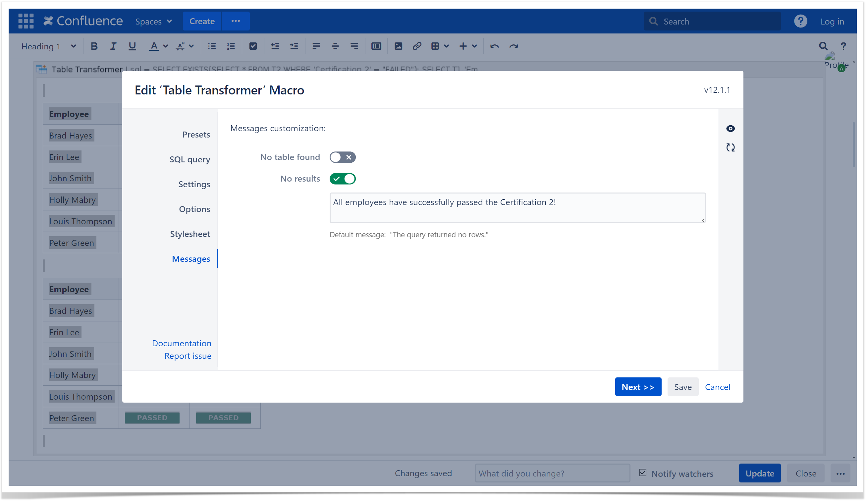Enable the No table found toggle
868x502 pixels.
tap(342, 157)
